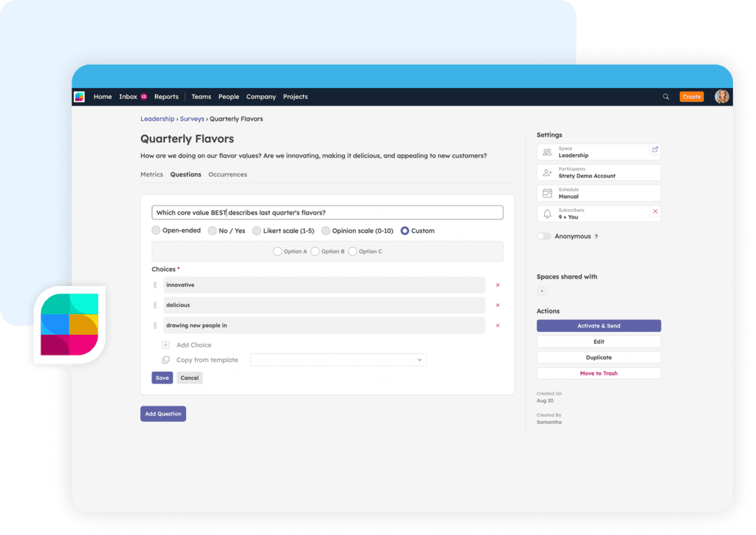
Task: Click the search magnifier icon in navbar
Action: tap(666, 97)
